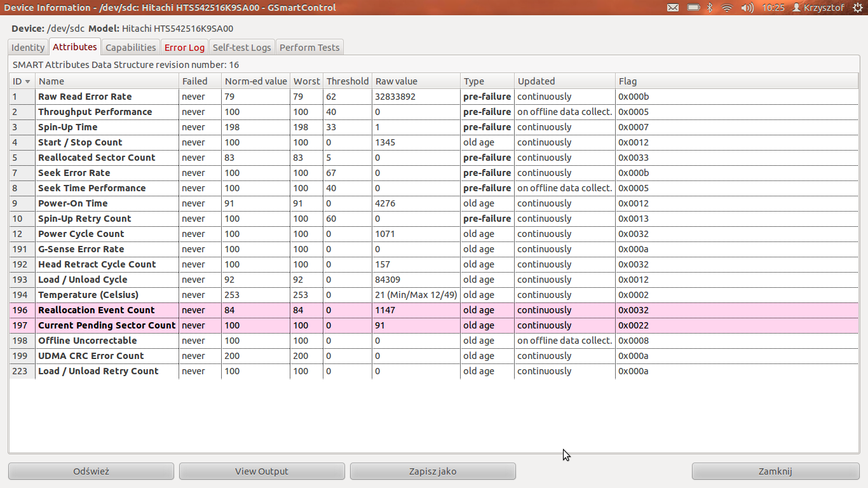Close the dialog with Zamknij button
The image size is (868, 488).
775,471
